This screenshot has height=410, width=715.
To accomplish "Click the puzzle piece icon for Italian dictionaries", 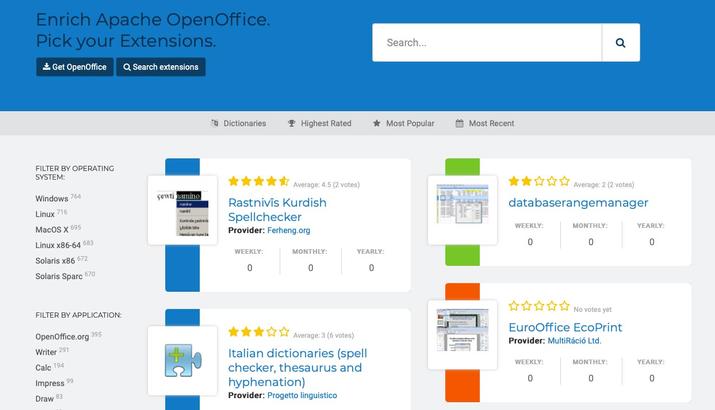I will pos(182,360).
